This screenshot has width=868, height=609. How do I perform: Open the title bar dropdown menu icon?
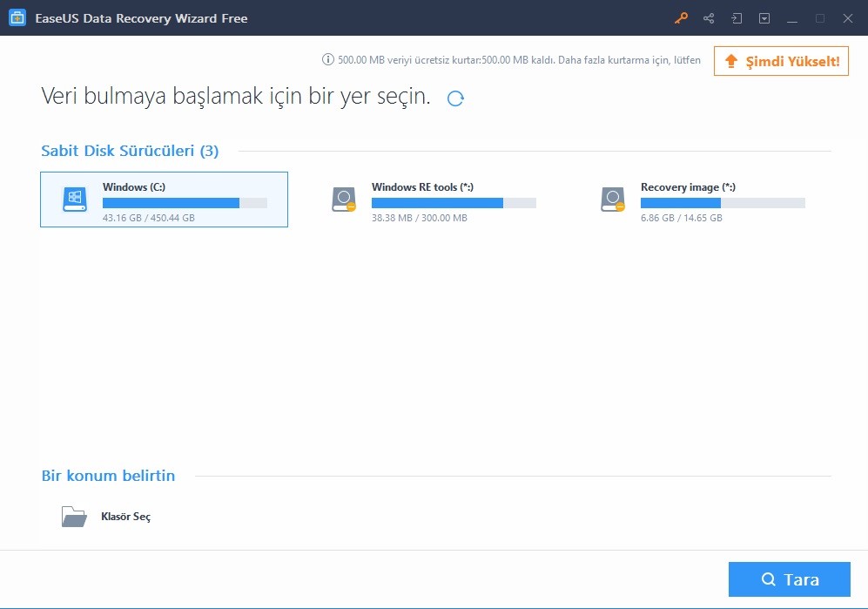coord(764,18)
